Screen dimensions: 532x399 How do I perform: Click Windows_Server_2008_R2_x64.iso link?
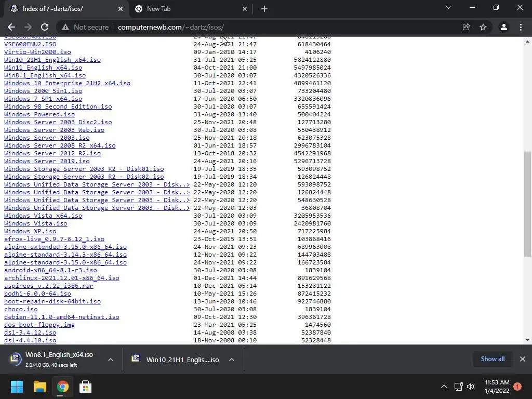(60, 145)
